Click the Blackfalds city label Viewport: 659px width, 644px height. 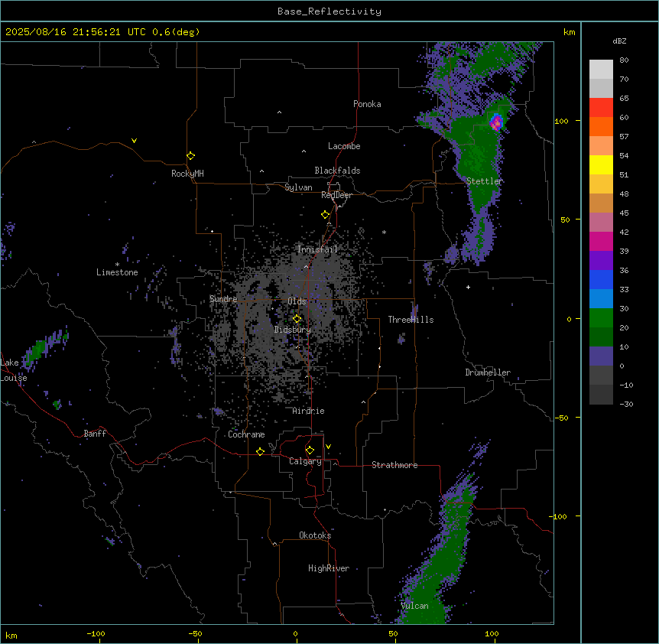(337, 171)
